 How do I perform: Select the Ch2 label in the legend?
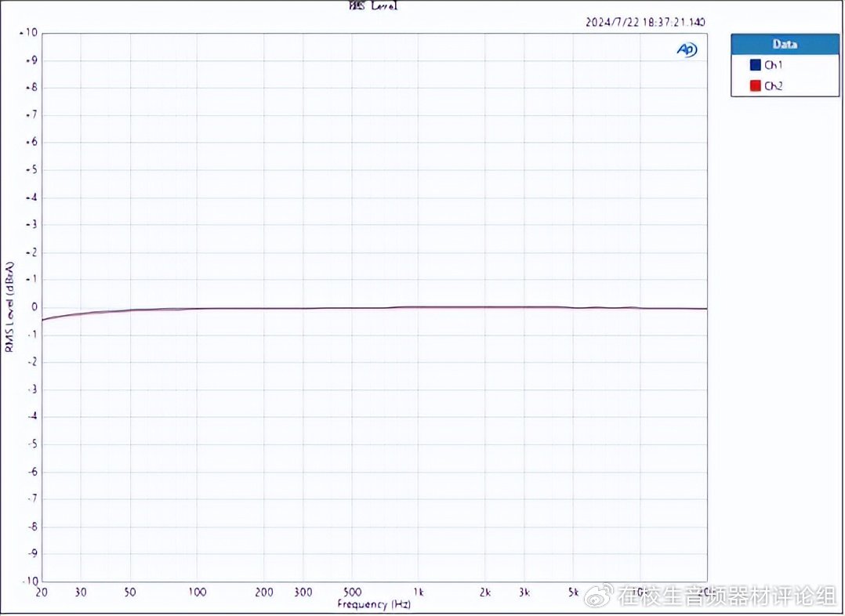click(773, 85)
